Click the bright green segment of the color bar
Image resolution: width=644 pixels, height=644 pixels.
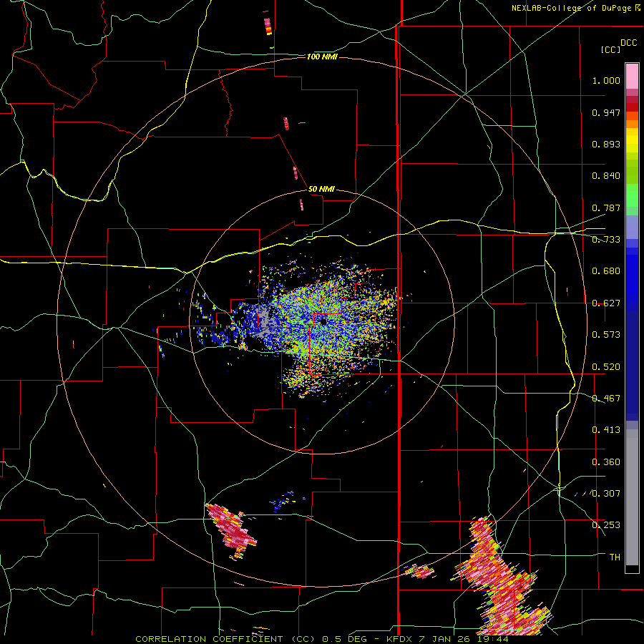pyautogui.click(x=632, y=195)
